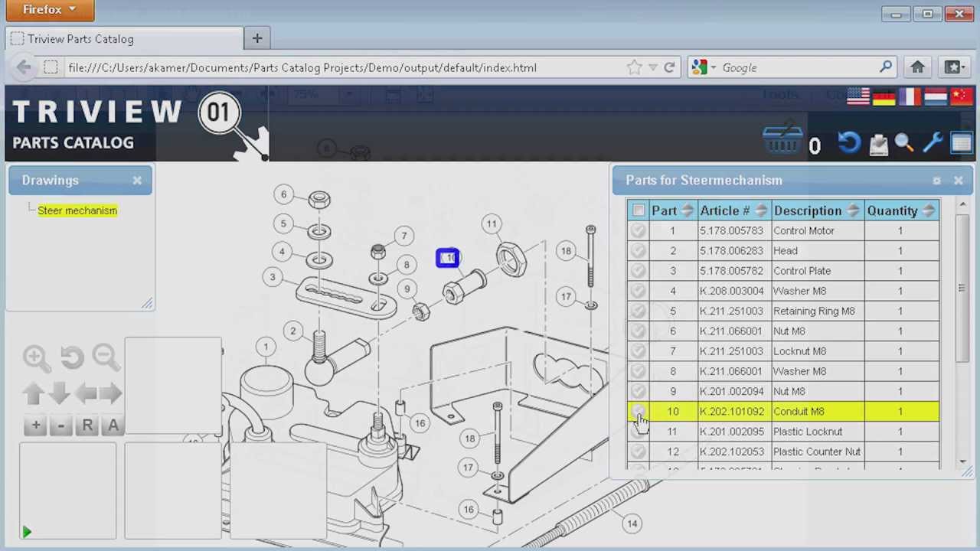Viewport: 980px width, 551px height.
Task: Click the R button in drawing controls
Action: point(87,425)
